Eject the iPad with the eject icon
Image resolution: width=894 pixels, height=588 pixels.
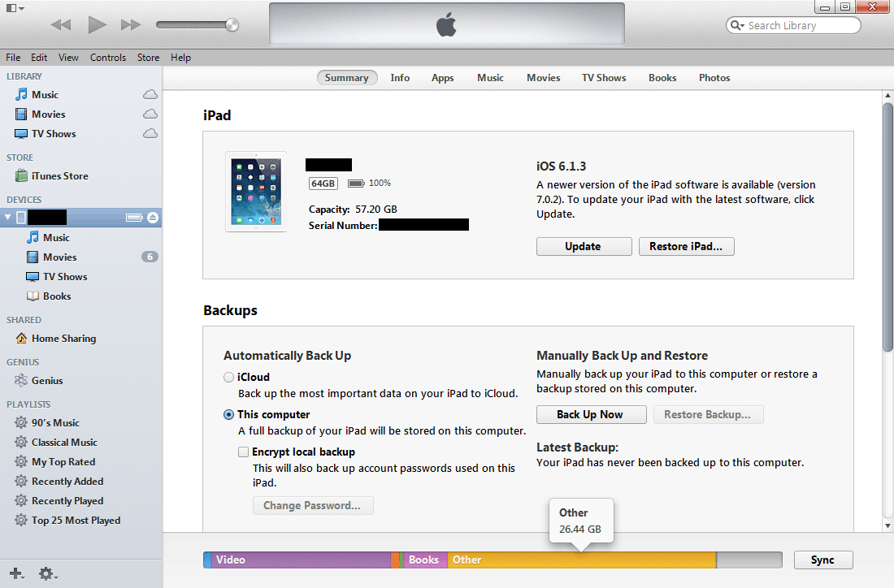pyautogui.click(x=153, y=217)
